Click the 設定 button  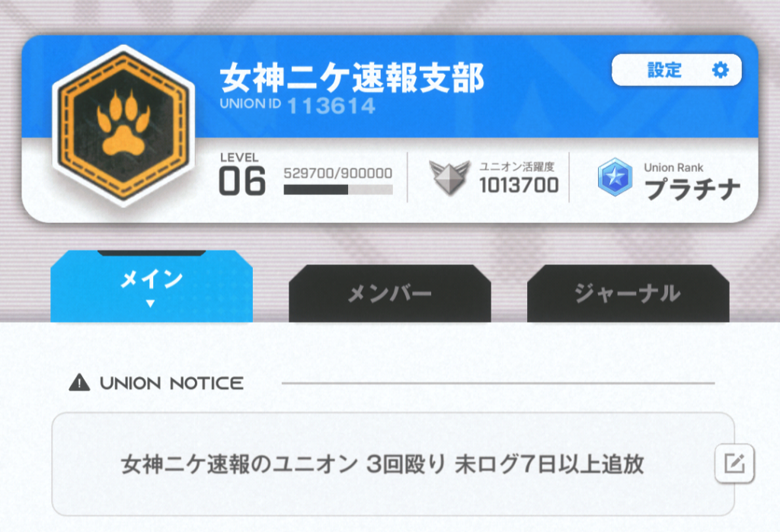pos(676,70)
